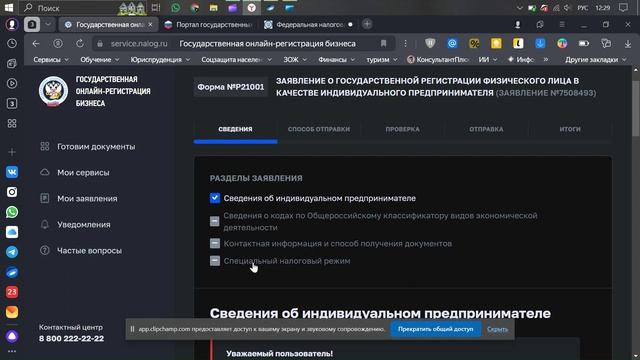640x360 pixels.
Task: Click the browser back arrow
Action: click(36, 43)
